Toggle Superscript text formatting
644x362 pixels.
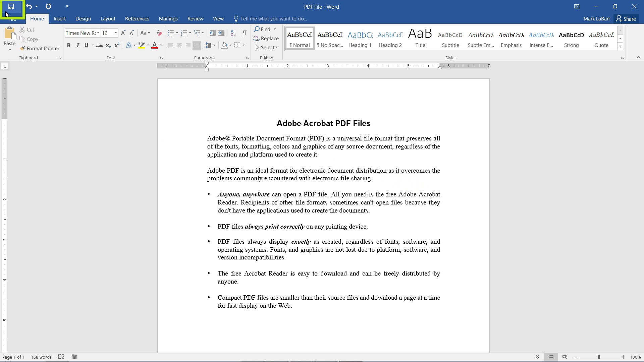pos(116,45)
